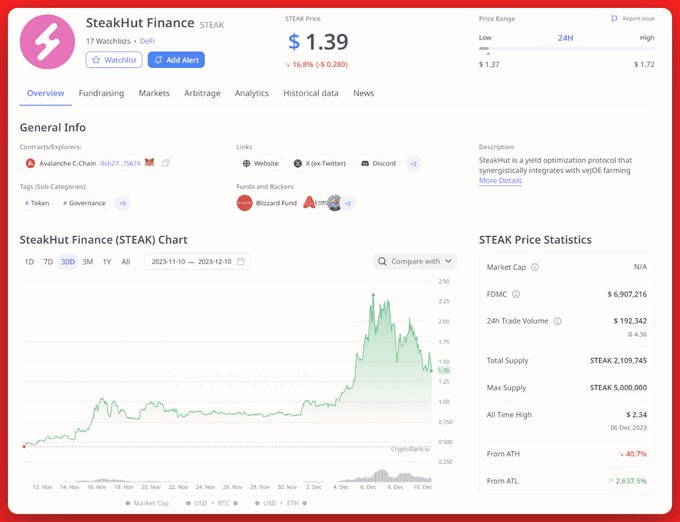Set chart range to 1D

[29, 261]
